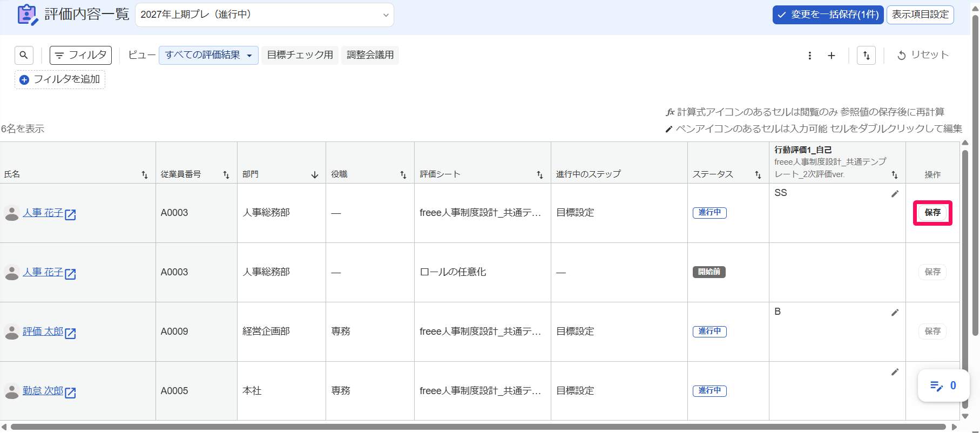Image resolution: width=980 pixels, height=433 pixels.
Task: Switch to 目標チェック用 view
Action: [300, 55]
